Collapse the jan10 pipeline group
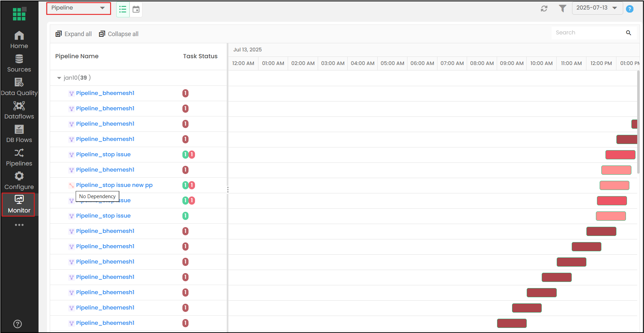Screen dimensions: 644x333 tap(59, 78)
